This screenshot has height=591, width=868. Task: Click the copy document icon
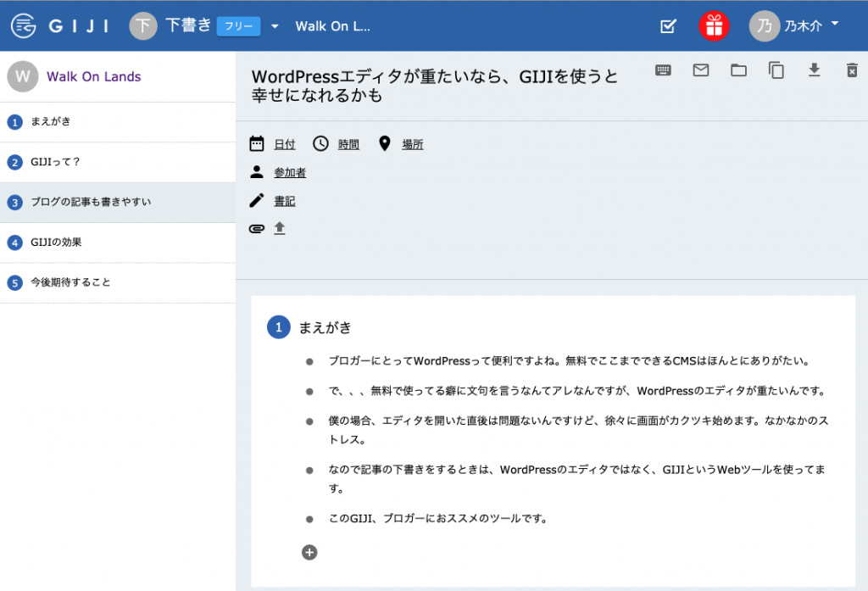pos(776,70)
